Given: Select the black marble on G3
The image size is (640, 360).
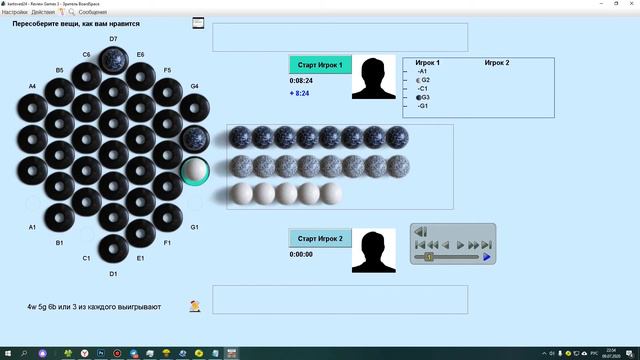Looking at the screenshot, I should click(195, 139).
